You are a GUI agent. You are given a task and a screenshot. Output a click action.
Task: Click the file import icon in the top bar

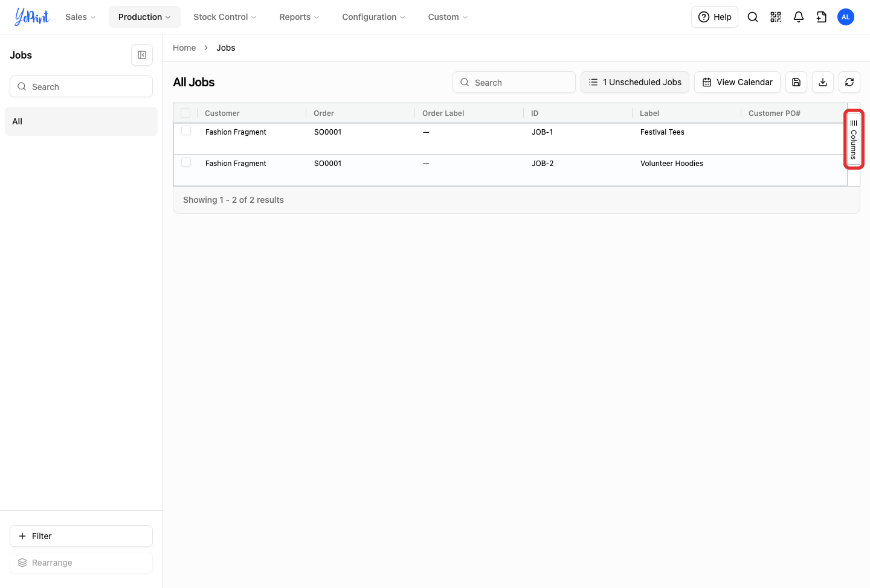pyautogui.click(x=822, y=17)
